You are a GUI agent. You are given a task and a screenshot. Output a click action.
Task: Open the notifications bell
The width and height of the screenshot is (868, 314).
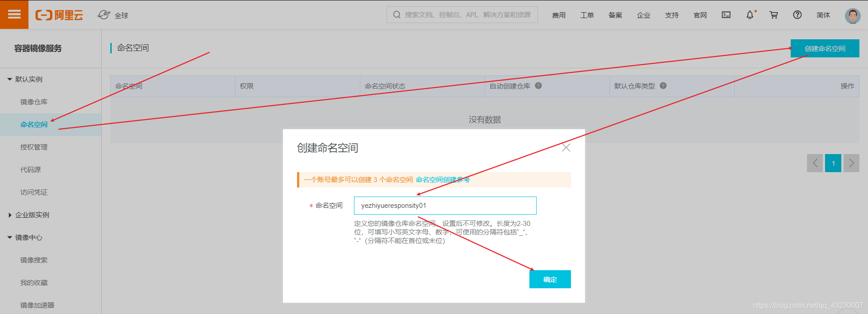[750, 15]
